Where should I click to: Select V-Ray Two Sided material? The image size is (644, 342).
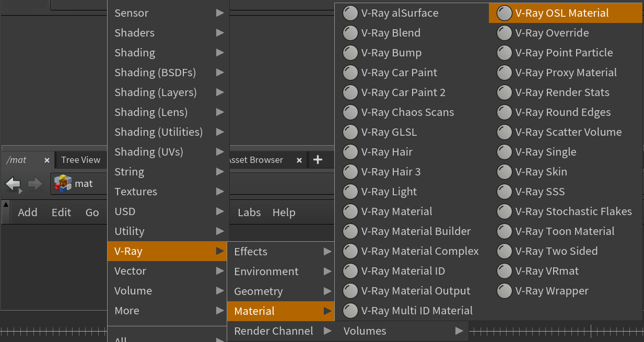[566, 251]
